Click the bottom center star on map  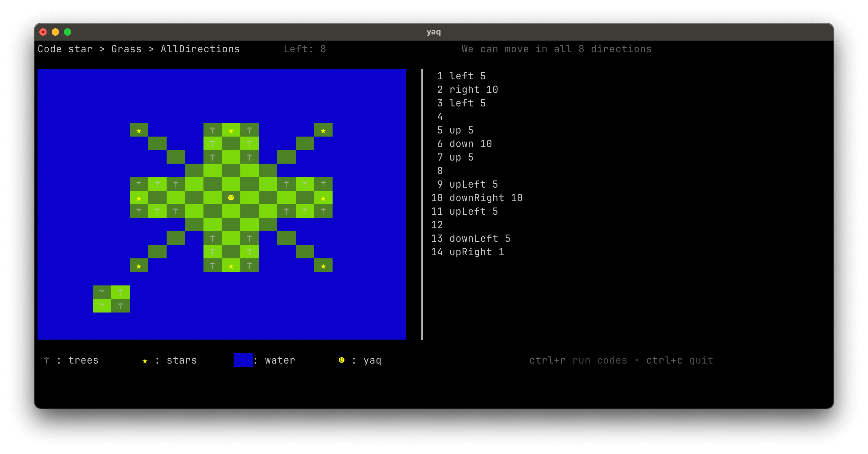(x=231, y=266)
